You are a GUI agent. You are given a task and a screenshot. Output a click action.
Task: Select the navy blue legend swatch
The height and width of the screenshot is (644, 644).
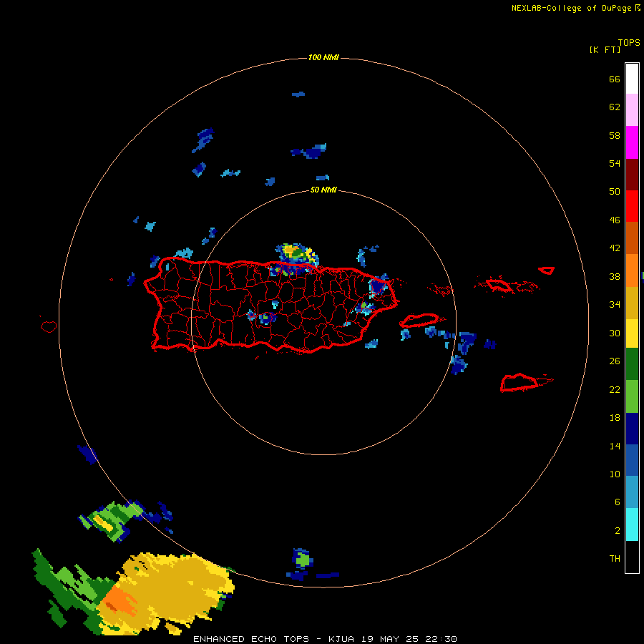tap(632, 429)
